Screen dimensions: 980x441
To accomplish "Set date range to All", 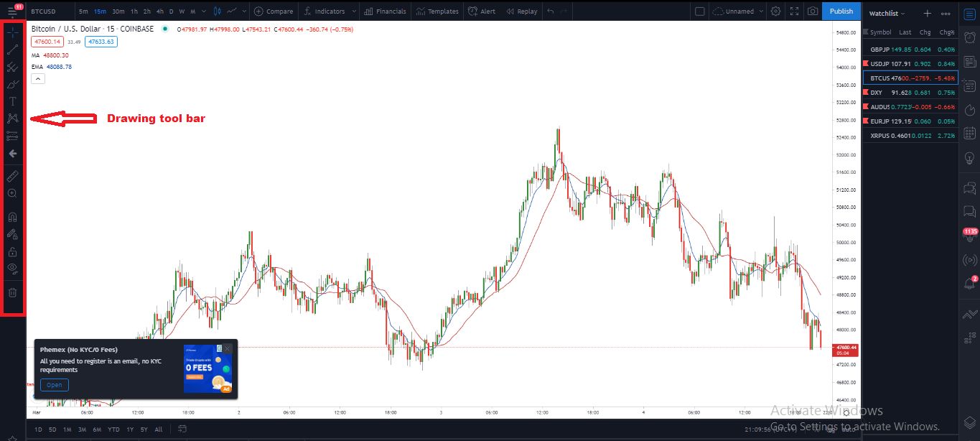I will (159, 430).
